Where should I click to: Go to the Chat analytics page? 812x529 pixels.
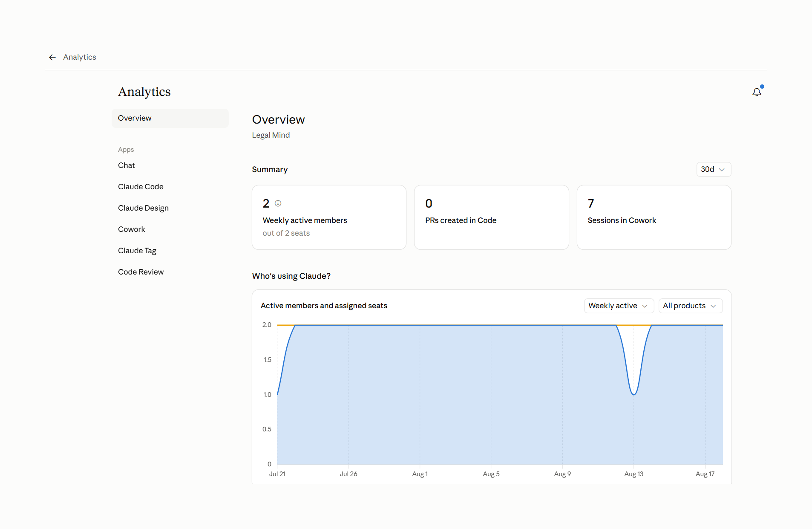point(127,165)
